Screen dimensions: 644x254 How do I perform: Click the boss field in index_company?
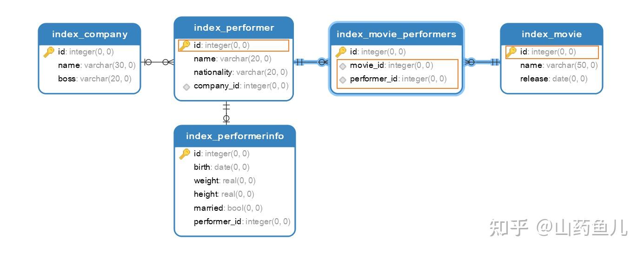pos(94,79)
